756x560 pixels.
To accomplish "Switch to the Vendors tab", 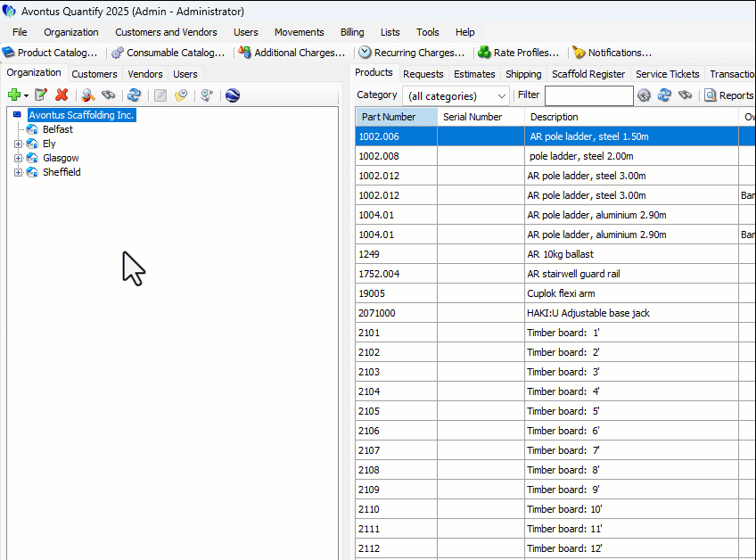I will tap(144, 74).
